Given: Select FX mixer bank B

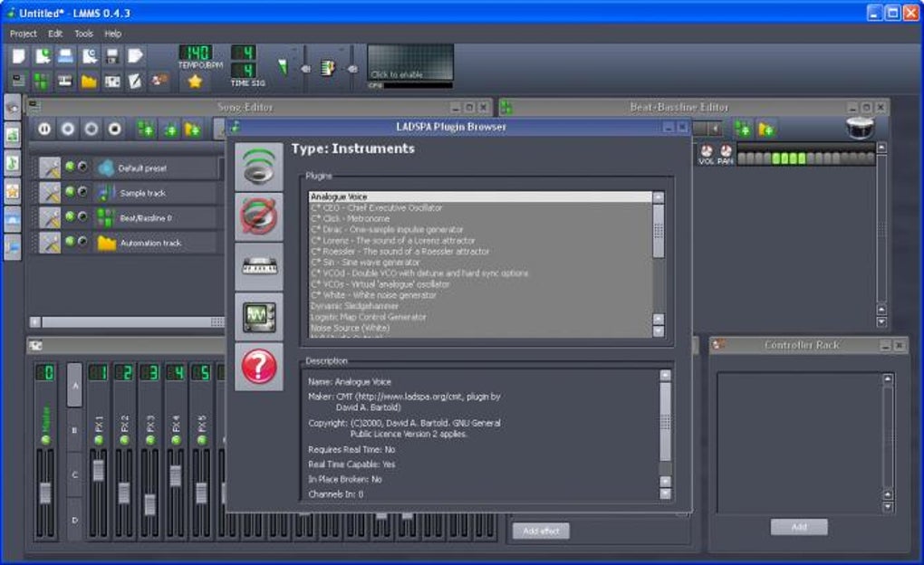Looking at the screenshot, I should [75, 430].
